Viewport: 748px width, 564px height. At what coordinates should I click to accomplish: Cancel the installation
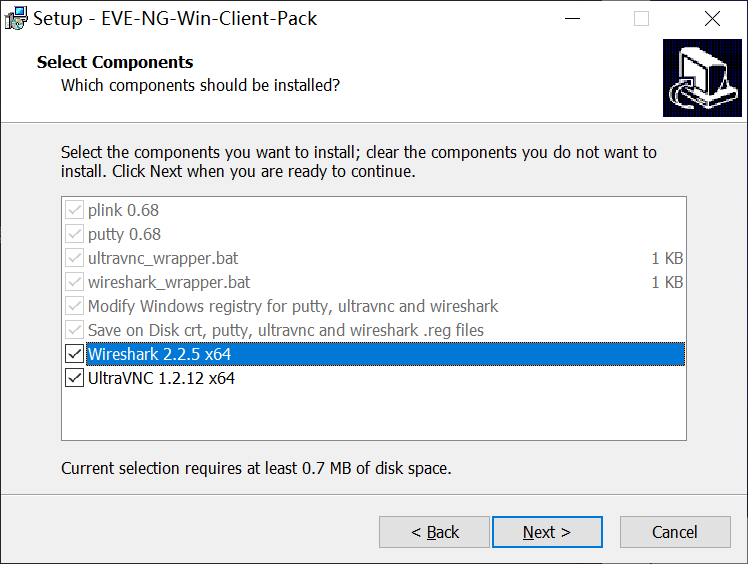[674, 532]
